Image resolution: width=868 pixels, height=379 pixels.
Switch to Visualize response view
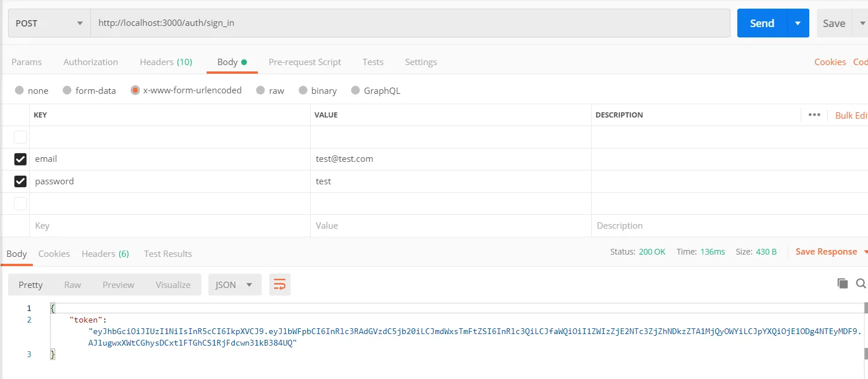173,285
